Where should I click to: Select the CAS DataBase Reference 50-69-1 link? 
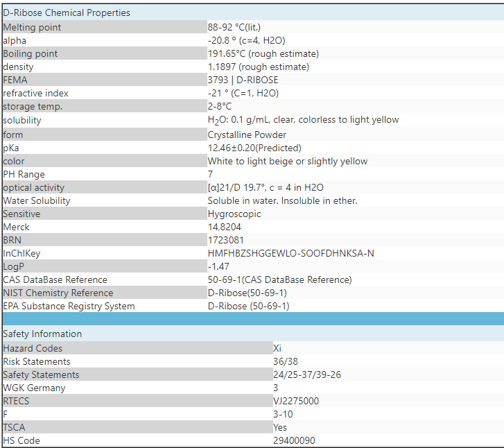point(279,279)
